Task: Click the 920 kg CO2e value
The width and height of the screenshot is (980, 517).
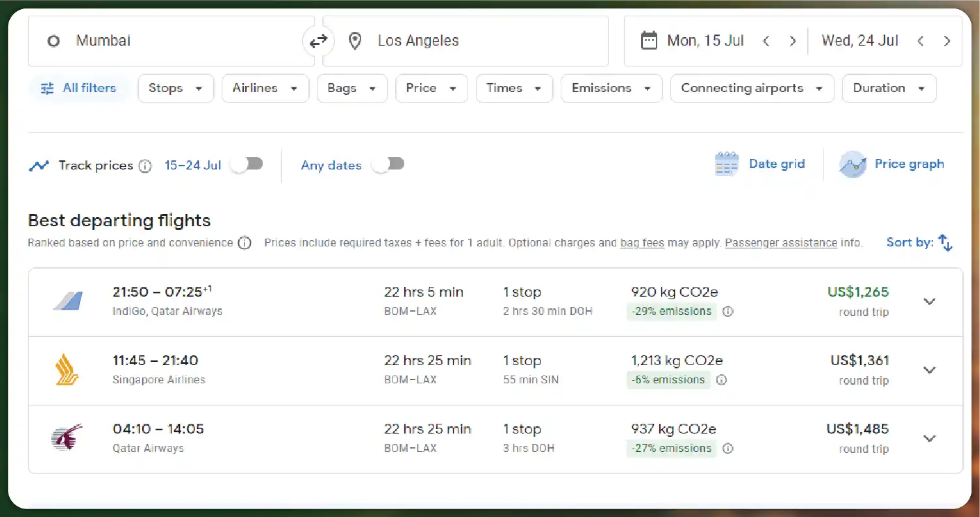Action: tap(674, 292)
